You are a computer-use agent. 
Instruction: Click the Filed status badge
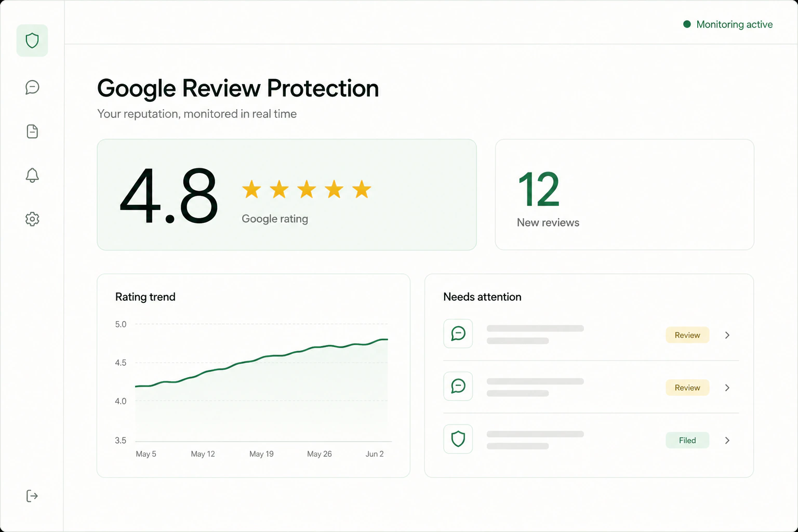[687, 441]
